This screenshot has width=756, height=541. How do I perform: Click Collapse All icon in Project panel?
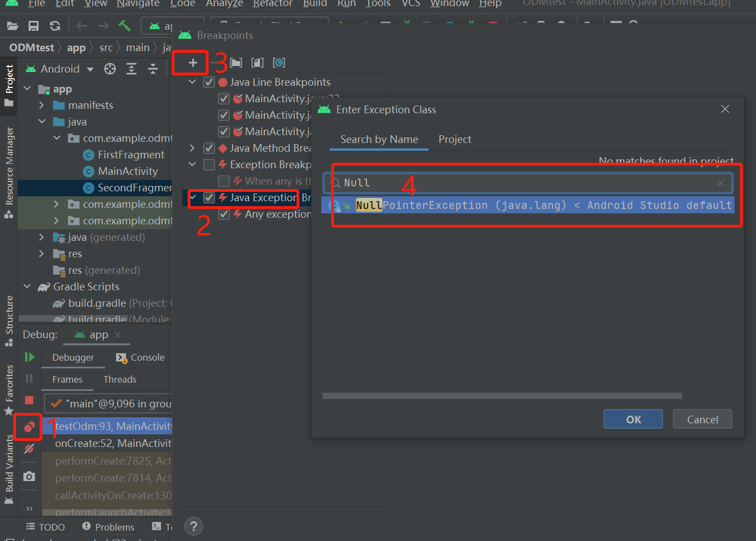153,69
